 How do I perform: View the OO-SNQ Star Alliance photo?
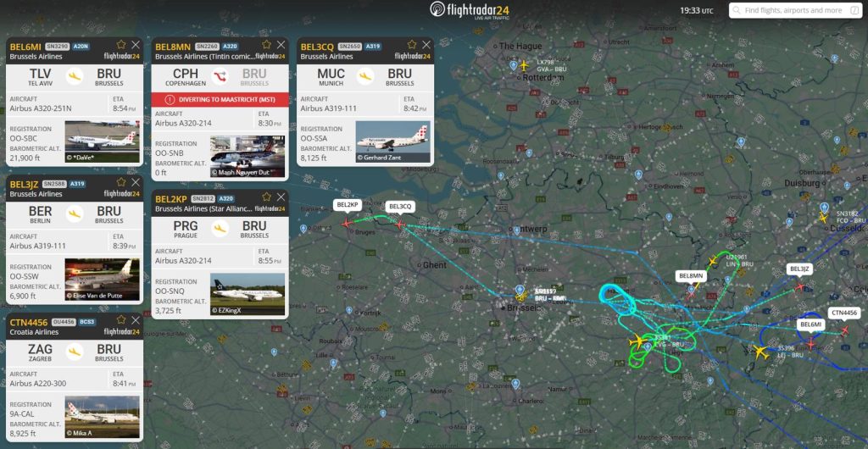coord(248,294)
